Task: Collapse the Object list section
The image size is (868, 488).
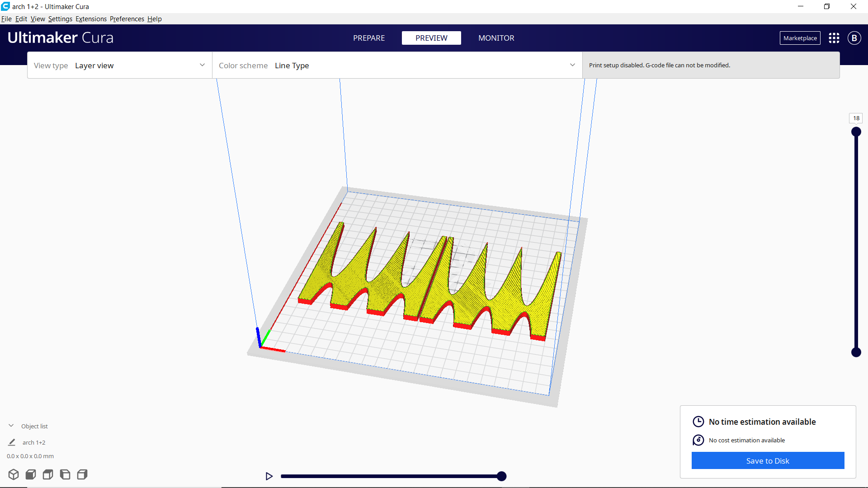Action: pos(11,426)
